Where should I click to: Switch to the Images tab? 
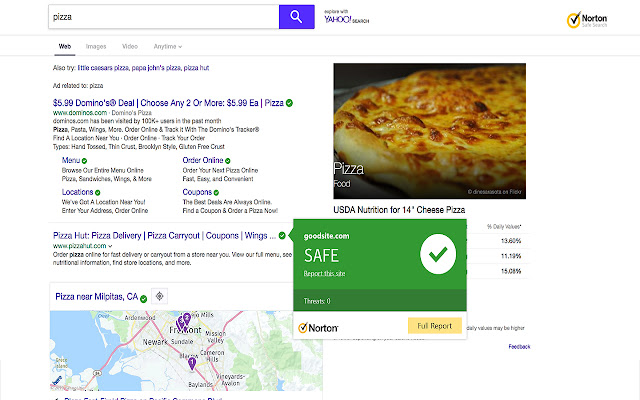tap(96, 46)
